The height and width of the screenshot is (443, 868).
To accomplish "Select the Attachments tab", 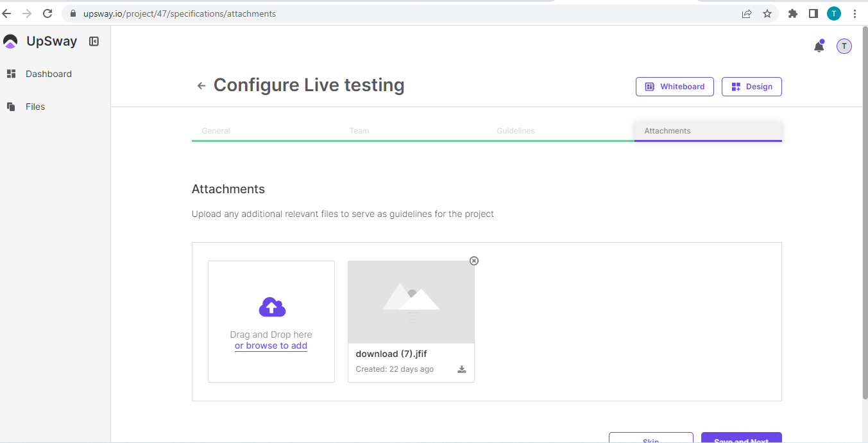I will (x=667, y=131).
